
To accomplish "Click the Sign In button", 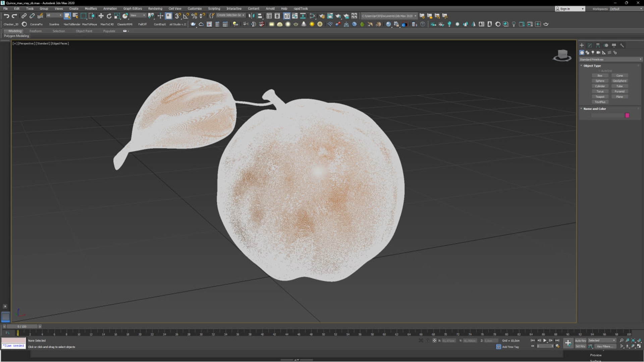I will [570, 9].
